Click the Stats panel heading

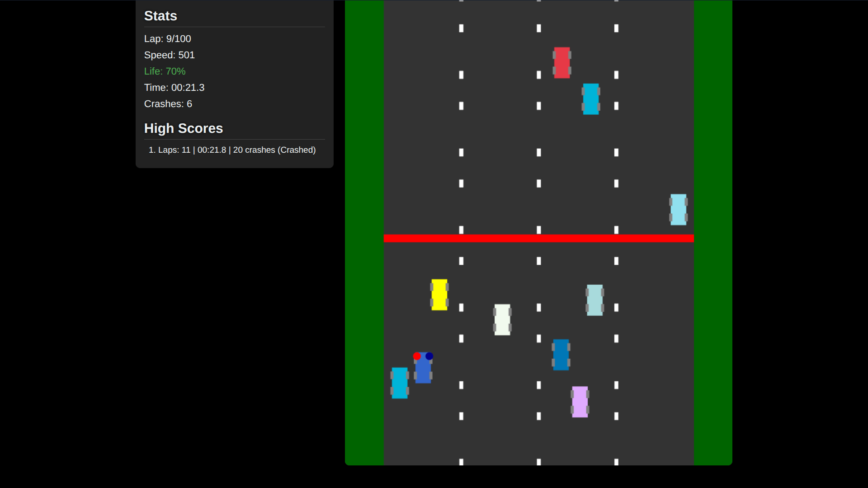click(160, 16)
